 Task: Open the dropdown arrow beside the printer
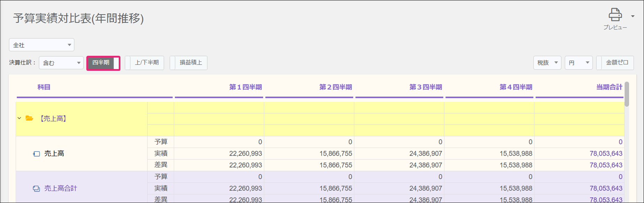click(x=633, y=16)
